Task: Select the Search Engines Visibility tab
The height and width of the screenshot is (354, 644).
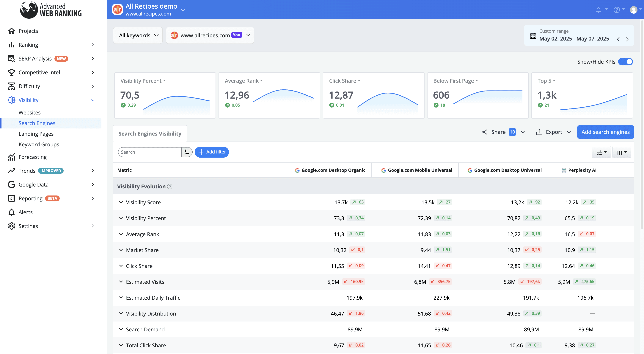Action: (x=150, y=134)
